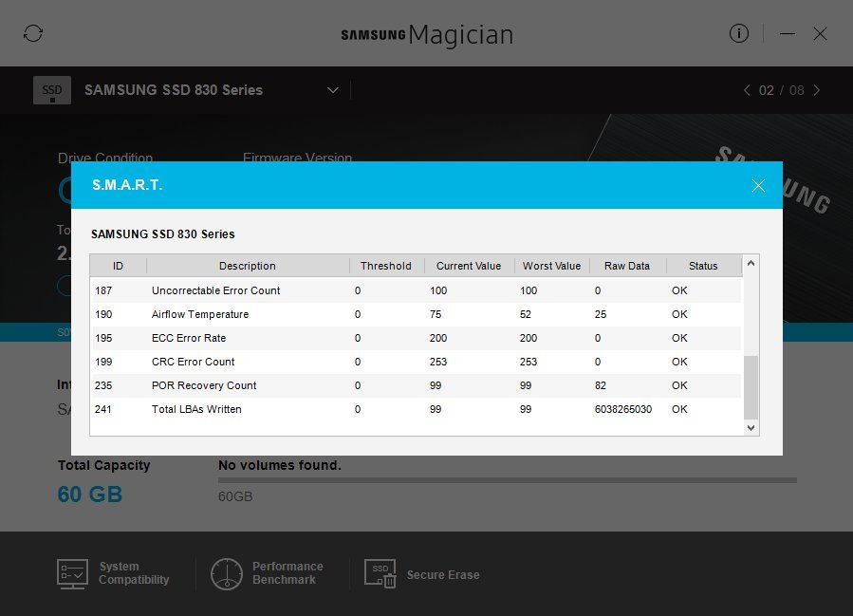This screenshot has height=616, width=853.
Task: Click the S.M.A.R.T. table scroll down arrow
Action: coord(751,428)
